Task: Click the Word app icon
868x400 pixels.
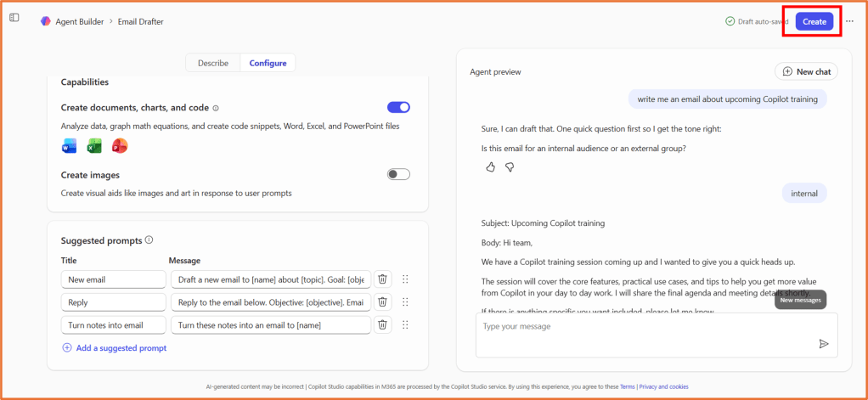Action: (x=69, y=146)
